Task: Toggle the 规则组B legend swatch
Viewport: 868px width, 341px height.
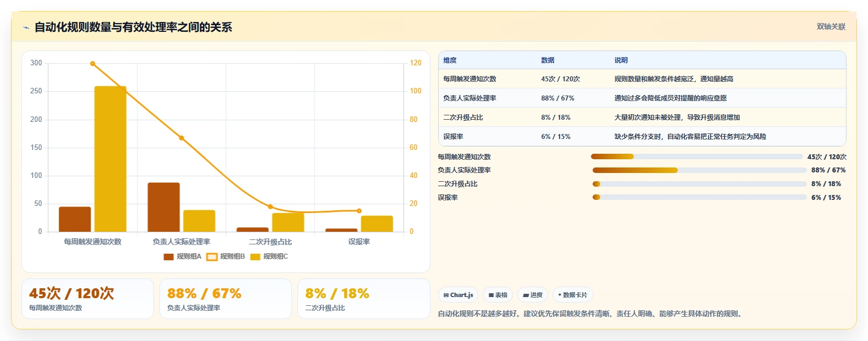Action: click(x=212, y=256)
